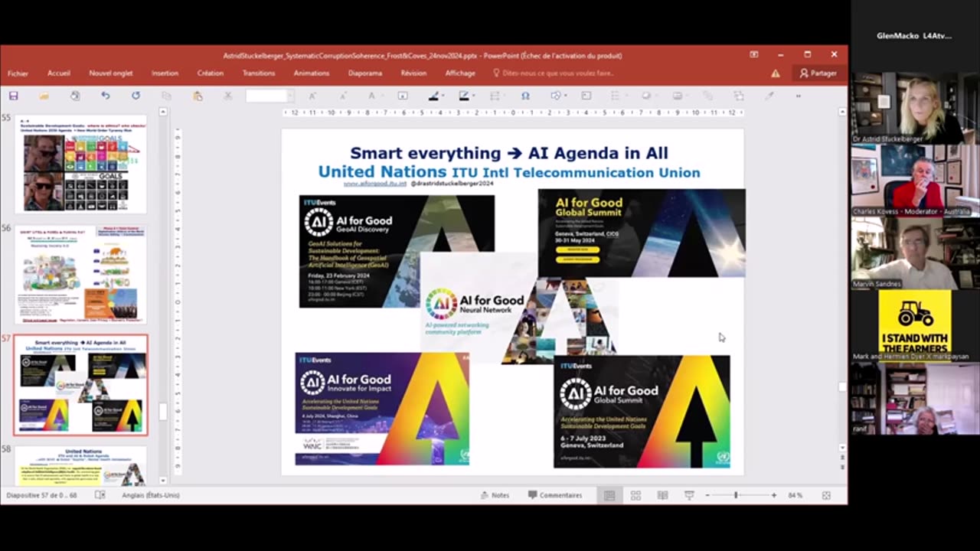Expand the quick access toolbar overflow

pyautogui.click(x=798, y=96)
